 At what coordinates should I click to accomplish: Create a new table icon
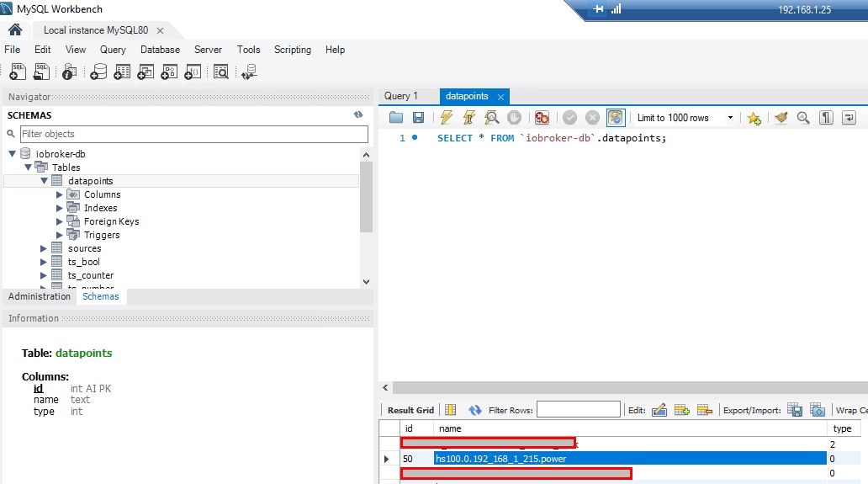[122, 72]
